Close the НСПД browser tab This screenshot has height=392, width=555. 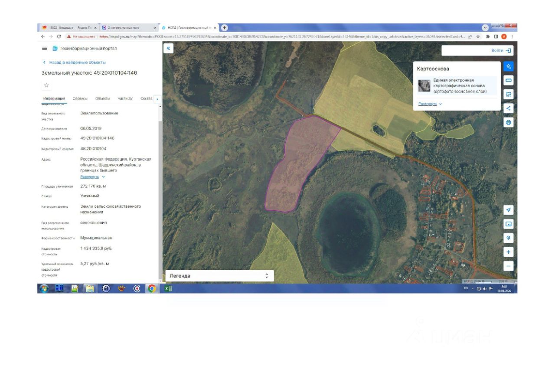(x=215, y=28)
